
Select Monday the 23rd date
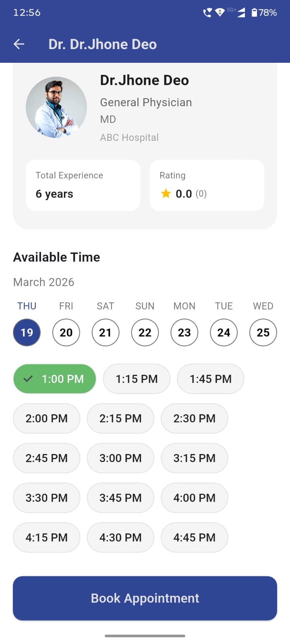[184, 332]
